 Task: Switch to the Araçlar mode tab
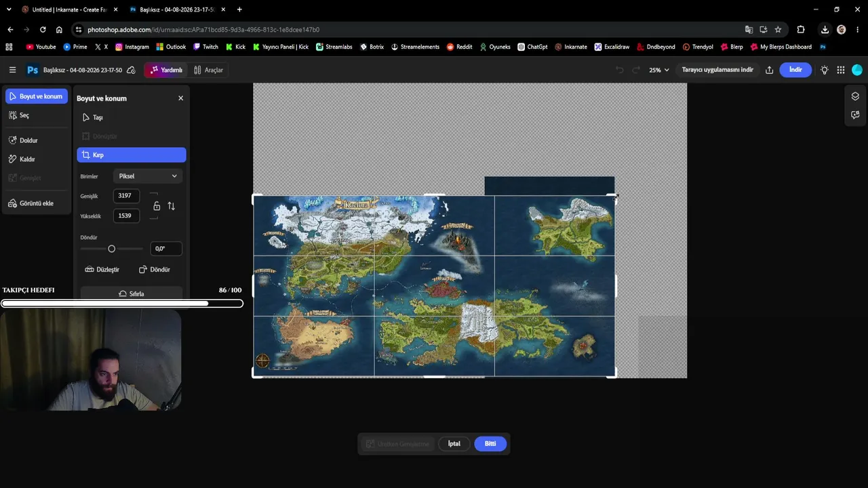point(208,70)
